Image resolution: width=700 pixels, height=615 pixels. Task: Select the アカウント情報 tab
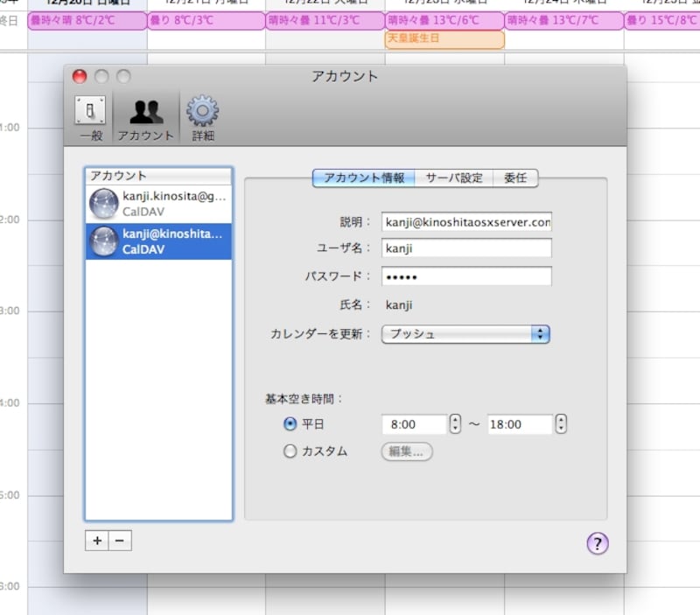(364, 178)
